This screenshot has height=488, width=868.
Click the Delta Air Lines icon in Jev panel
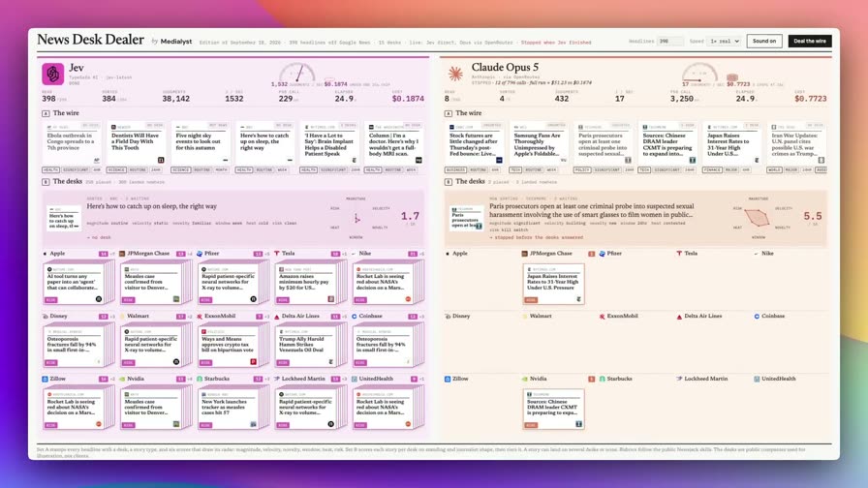click(277, 317)
